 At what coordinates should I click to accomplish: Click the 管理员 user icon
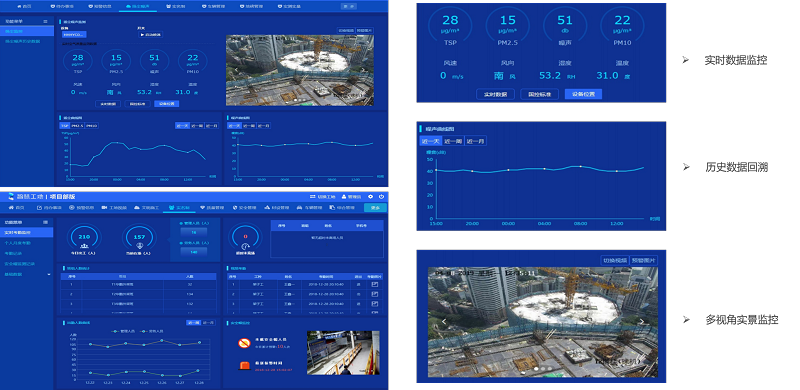pos(344,197)
